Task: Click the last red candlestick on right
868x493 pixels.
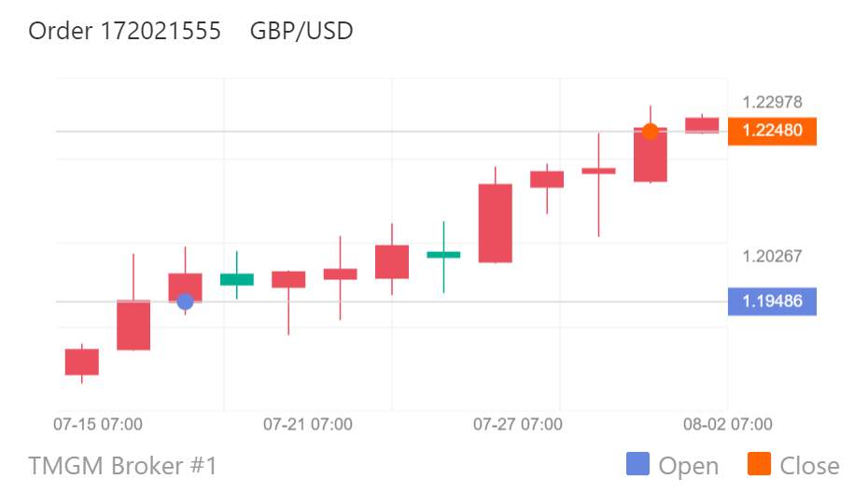Action: [702, 125]
